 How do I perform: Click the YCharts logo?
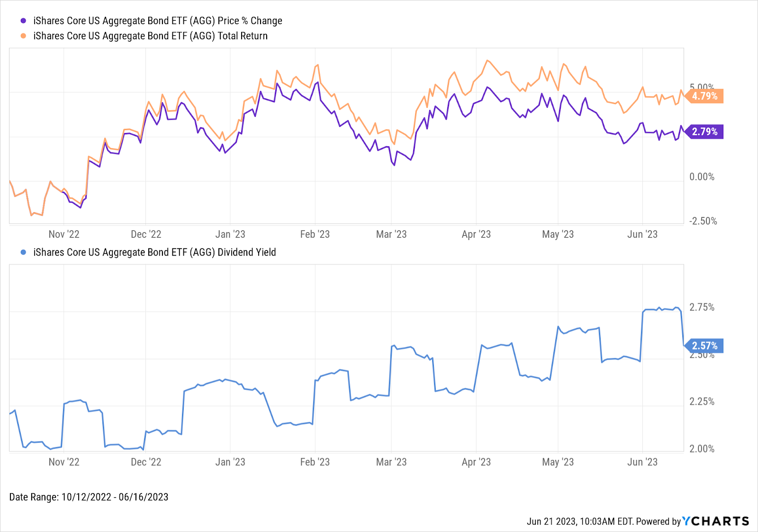(715, 521)
